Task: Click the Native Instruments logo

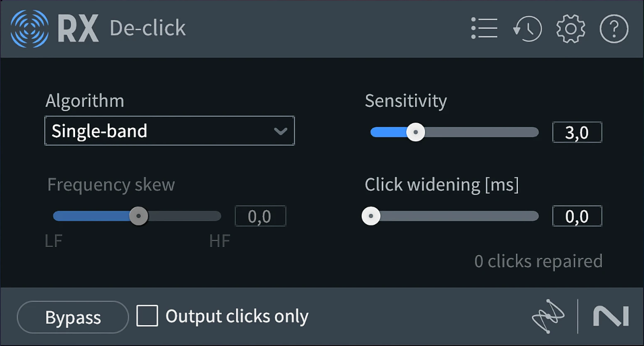Action: click(611, 316)
